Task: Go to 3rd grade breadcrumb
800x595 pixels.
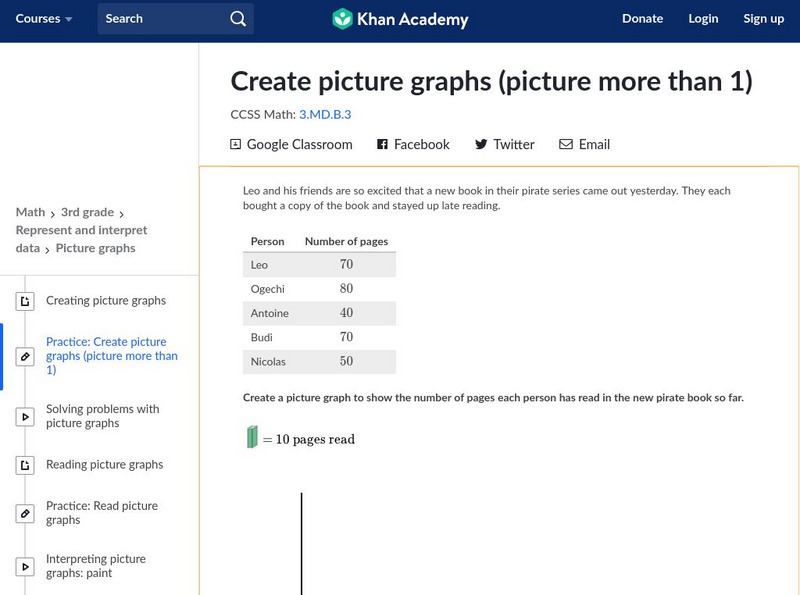Action: 87,212
